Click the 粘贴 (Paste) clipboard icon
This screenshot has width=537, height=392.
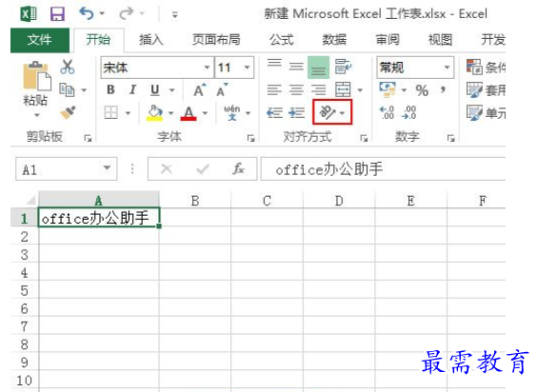click(x=36, y=76)
